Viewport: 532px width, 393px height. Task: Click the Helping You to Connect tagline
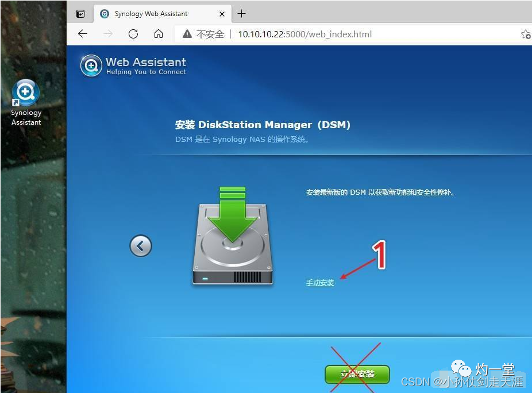[146, 72]
